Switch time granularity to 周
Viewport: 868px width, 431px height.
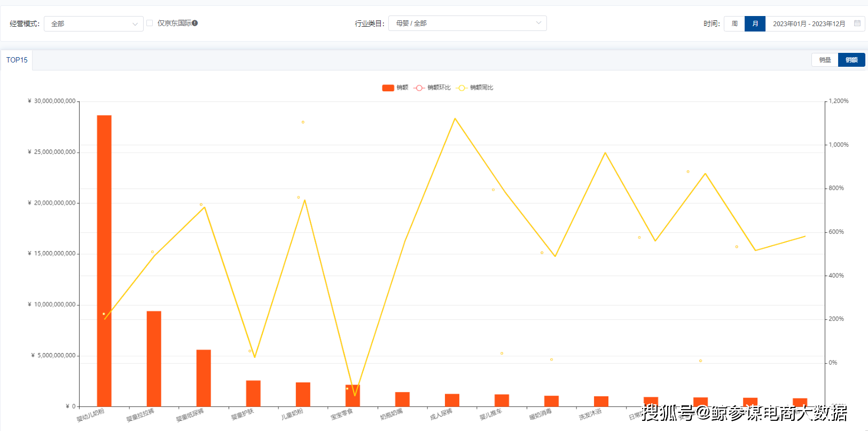pos(734,23)
